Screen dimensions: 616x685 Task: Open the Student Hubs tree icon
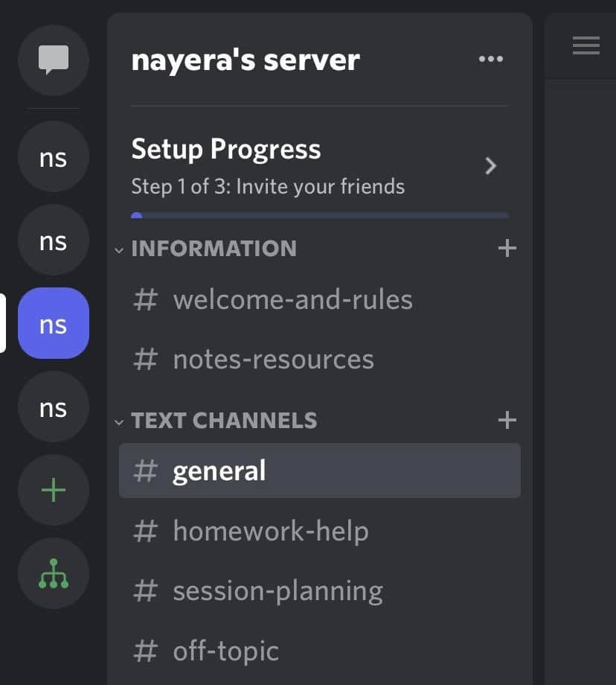click(54, 573)
